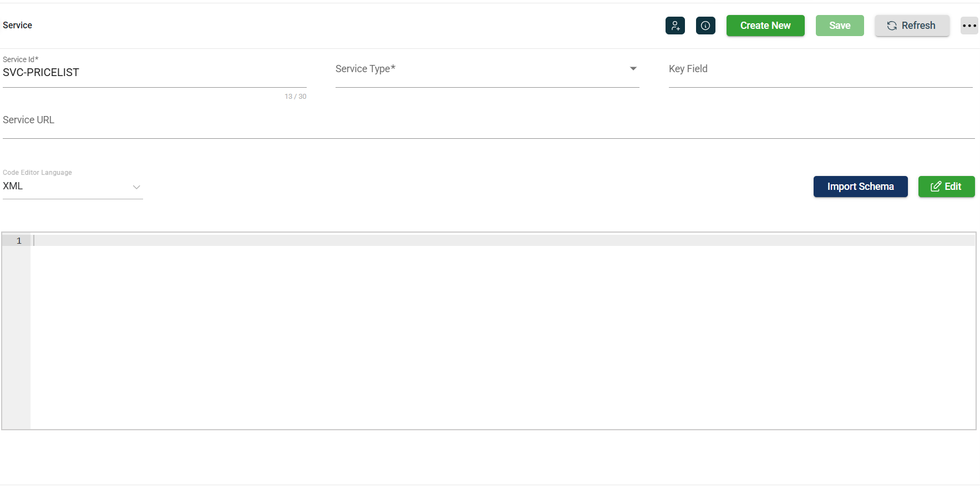Viewport: 980px width, 488px height.
Task: Place cursor on code editor line 1
Action: (499, 240)
